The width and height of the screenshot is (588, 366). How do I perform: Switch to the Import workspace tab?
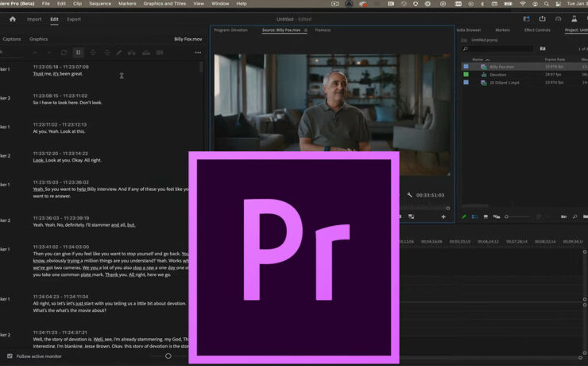point(34,19)
